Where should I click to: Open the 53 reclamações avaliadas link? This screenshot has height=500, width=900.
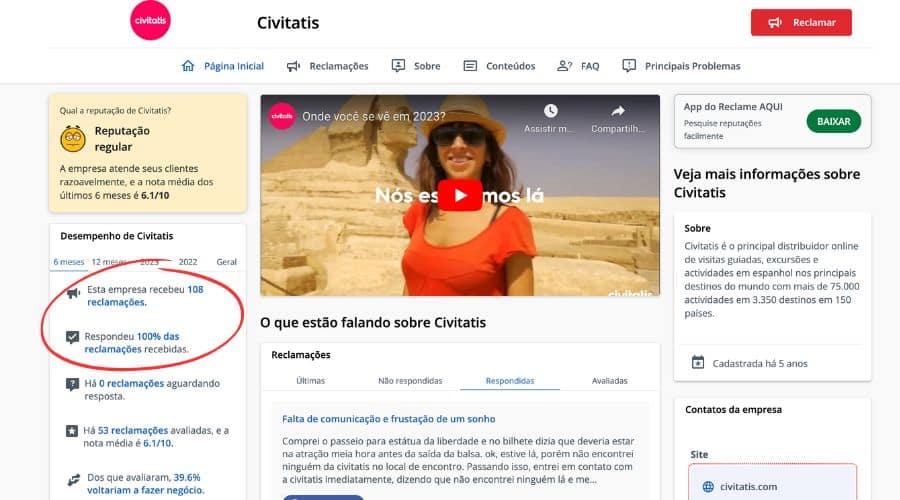click(133, 431)
